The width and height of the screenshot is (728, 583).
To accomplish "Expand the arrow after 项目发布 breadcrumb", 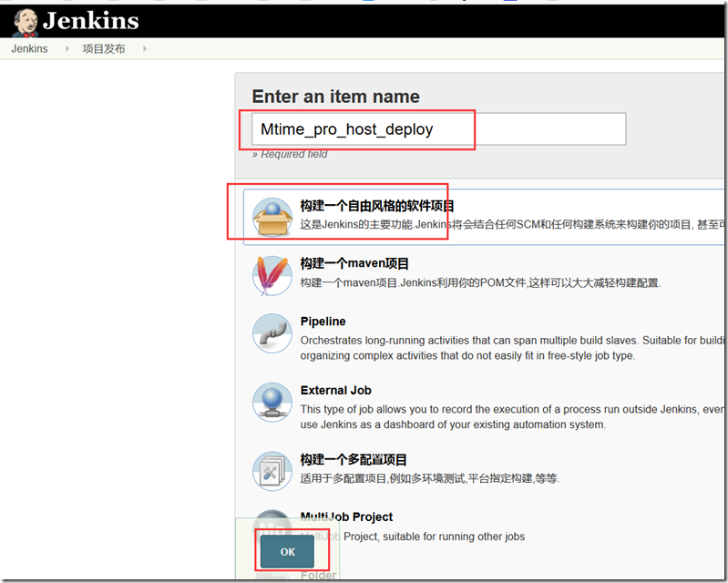I will point(145,49).
